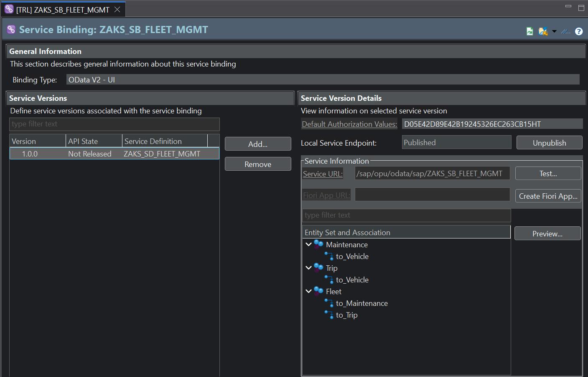Click the Preview... button
Screen dimensions: 588x377
click(x=547, y=233)
